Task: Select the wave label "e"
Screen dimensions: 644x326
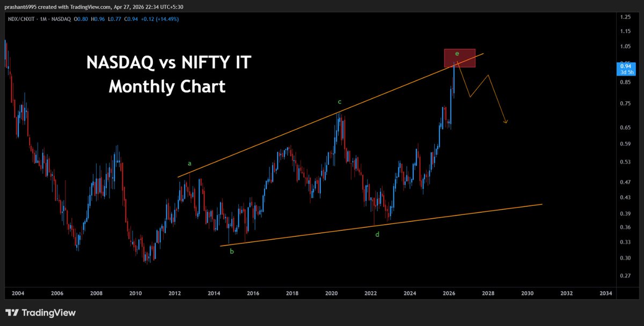Action: pos(457,54)
